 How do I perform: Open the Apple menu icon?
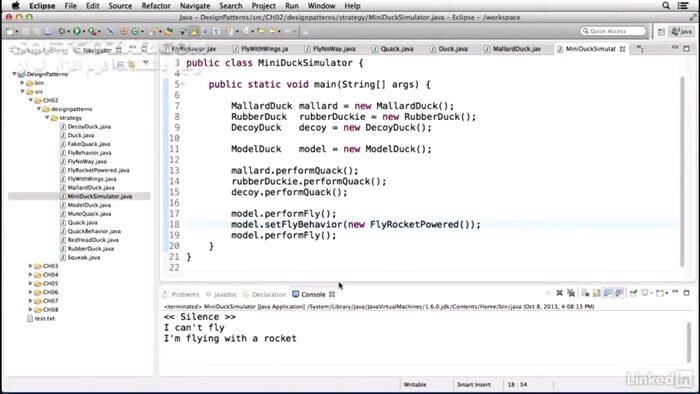tap(15, 5)
